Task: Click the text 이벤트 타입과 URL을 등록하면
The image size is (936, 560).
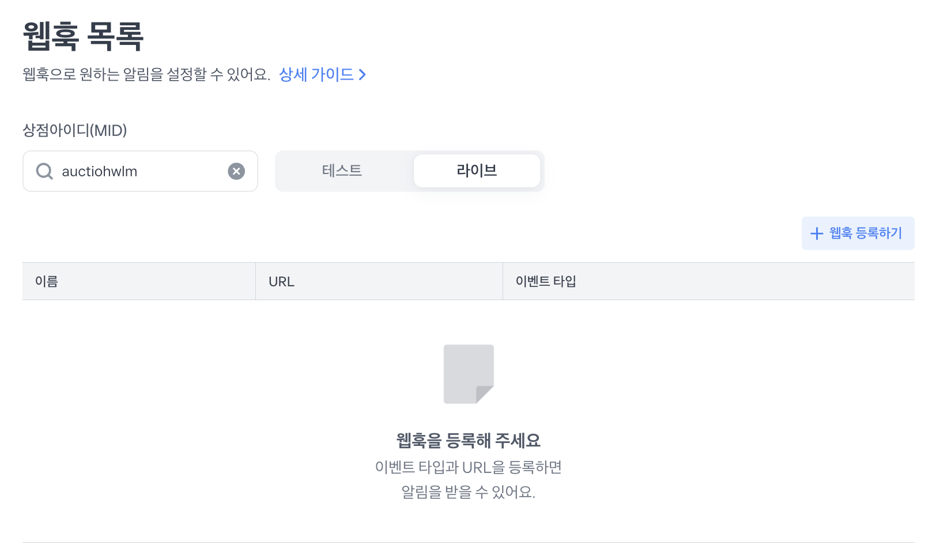Action: 468,467
